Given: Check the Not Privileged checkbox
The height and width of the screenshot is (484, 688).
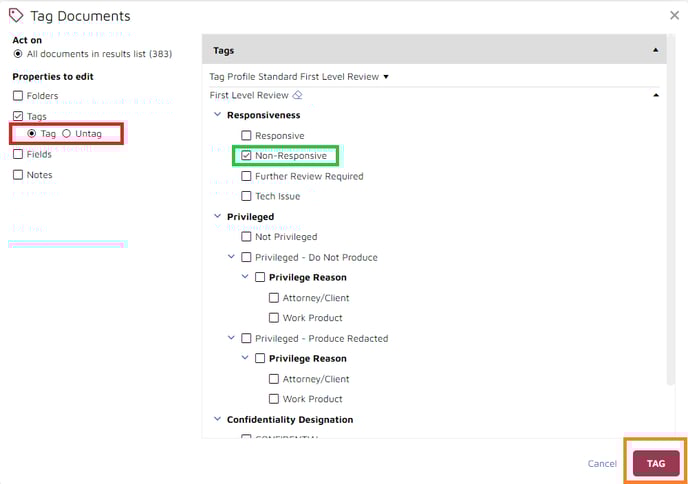Looking at the screenshot, I should tap(246, 237).
